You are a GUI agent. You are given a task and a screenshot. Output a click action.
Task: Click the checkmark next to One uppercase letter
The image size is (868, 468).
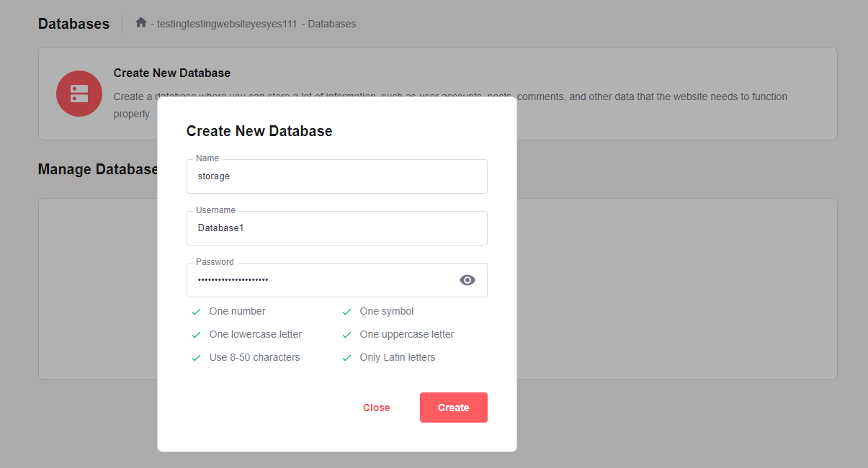(x=346, y=334)
